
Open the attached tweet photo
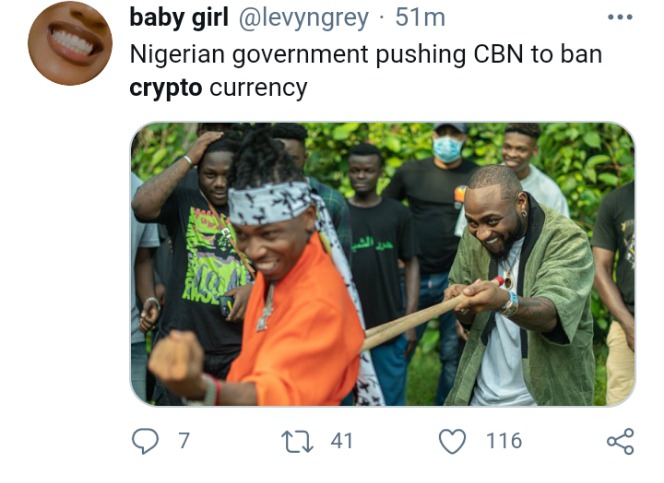[x=382, y=264]
